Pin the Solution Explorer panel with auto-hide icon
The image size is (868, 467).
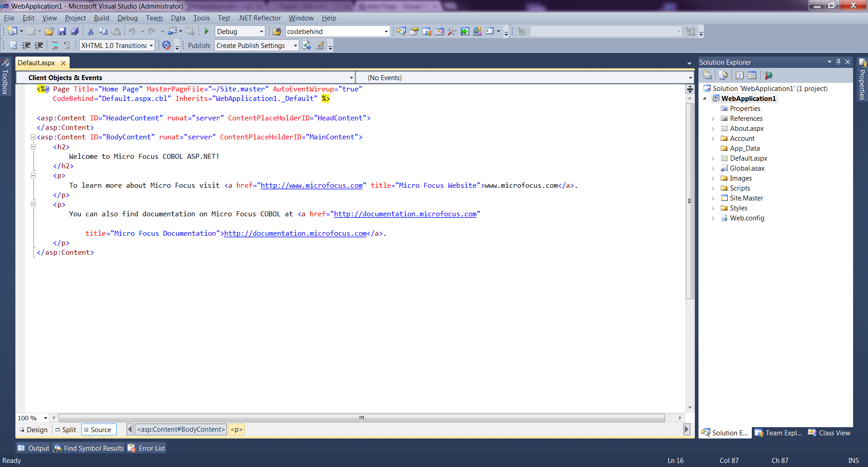pos(838,62)
